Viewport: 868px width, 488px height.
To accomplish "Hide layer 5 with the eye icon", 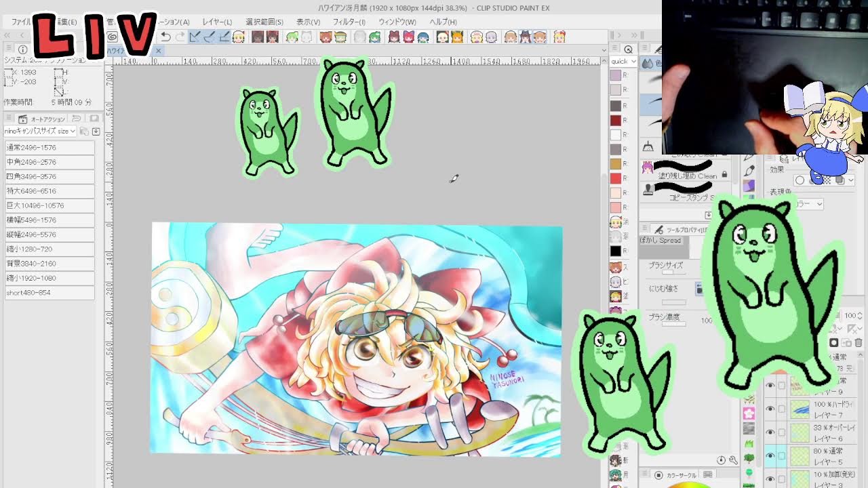I will [770, 456].
